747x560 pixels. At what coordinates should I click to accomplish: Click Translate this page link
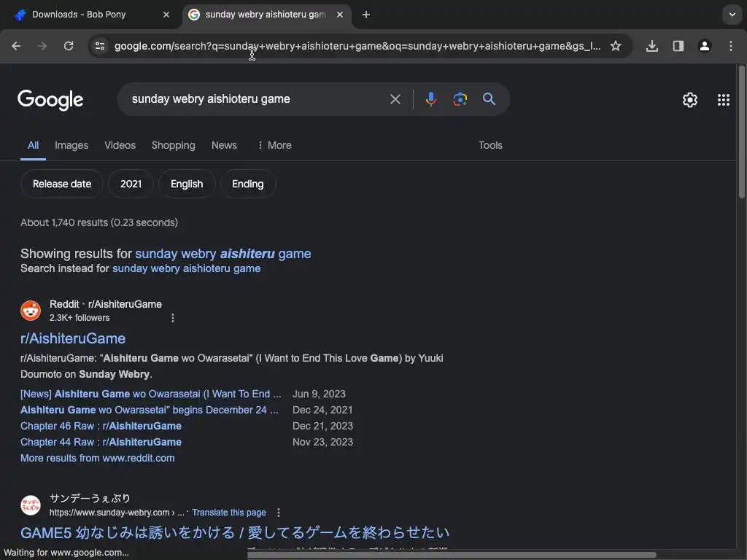click(228, 513)
